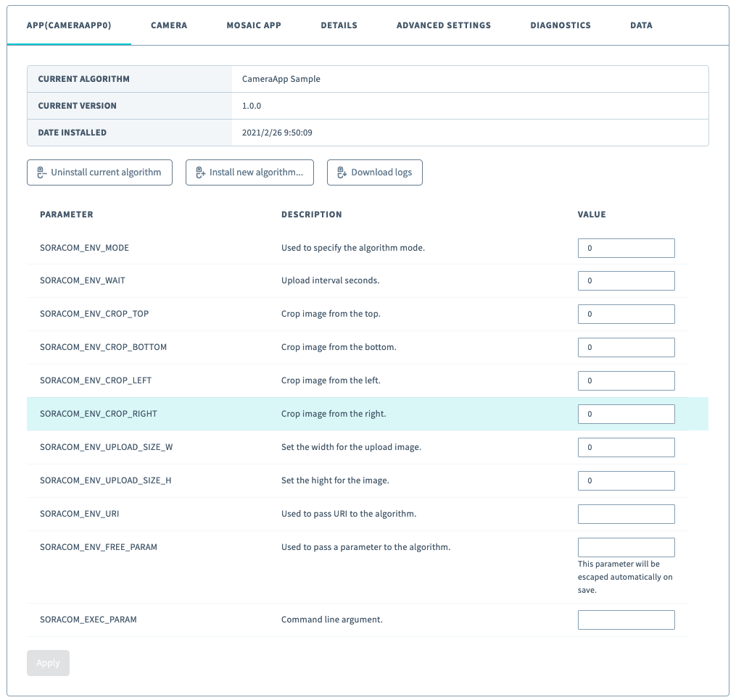Select the SORACOM_ENV_CROP_LEFT value input
Image resolution: width=736 pixels, height=700 pixels.
627,380
